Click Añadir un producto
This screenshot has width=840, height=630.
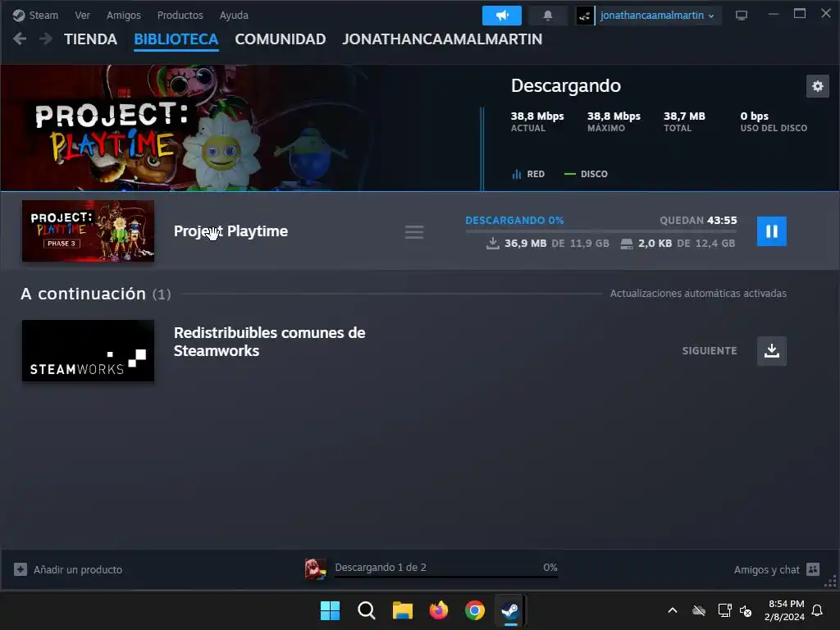(x=78, y=569)
